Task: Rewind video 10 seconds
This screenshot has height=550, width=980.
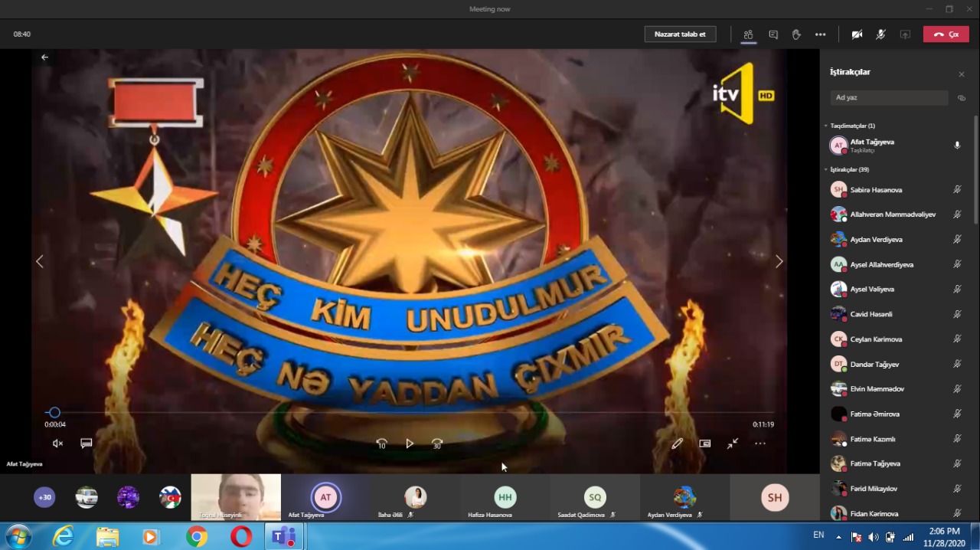Action: click(x=381, y=444)
